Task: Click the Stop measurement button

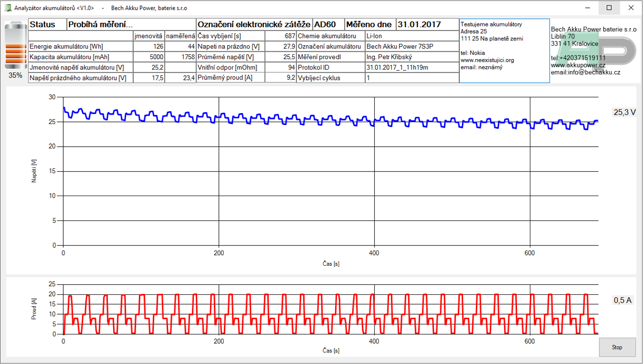Action: [617, 347]
